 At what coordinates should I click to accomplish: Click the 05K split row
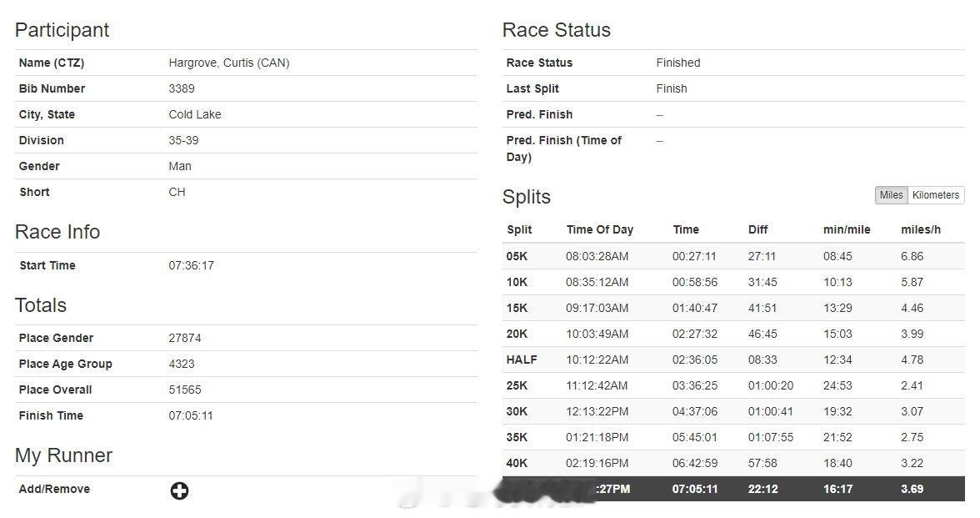click(x=733, y=257)
